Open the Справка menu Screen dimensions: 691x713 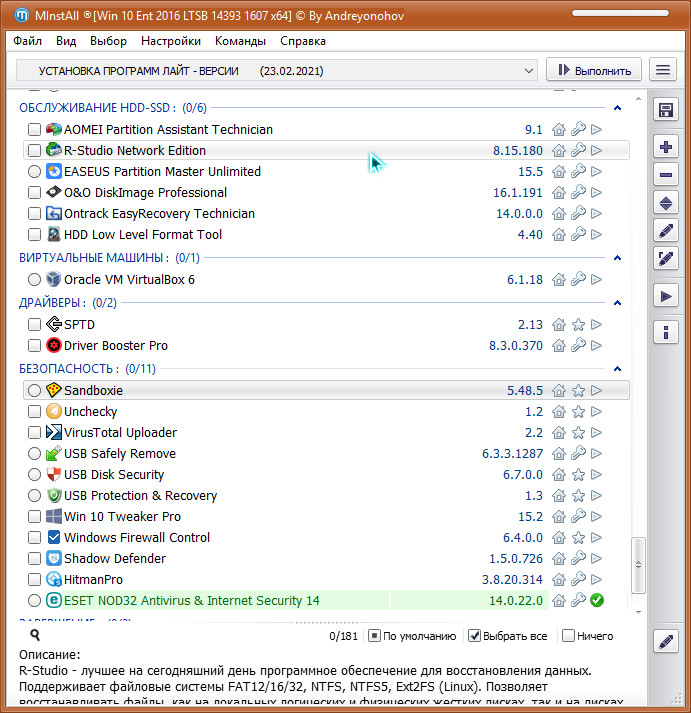click(x=303, y=41)
